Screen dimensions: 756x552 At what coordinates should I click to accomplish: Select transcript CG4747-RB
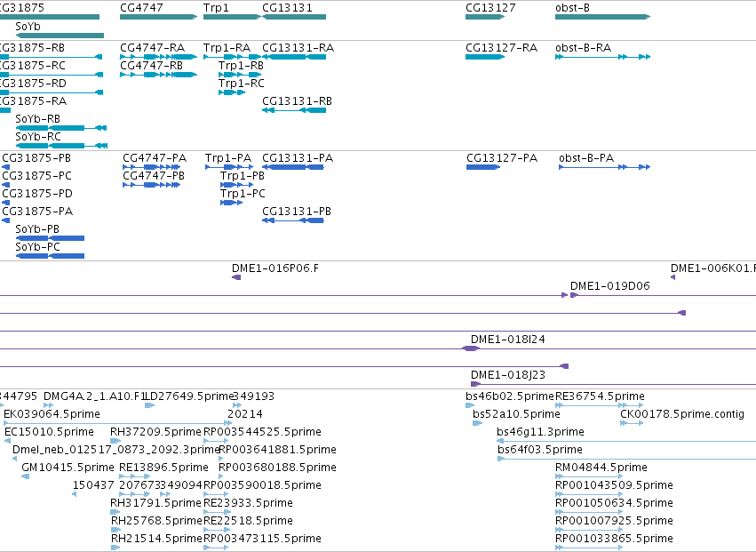(x=159, y=75)
